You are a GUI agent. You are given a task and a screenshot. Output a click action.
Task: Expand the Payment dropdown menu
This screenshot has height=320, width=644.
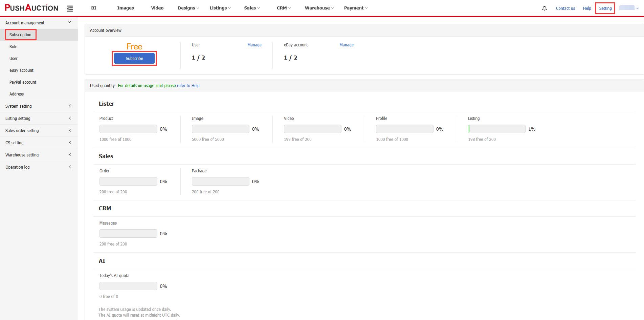point(356,8)
